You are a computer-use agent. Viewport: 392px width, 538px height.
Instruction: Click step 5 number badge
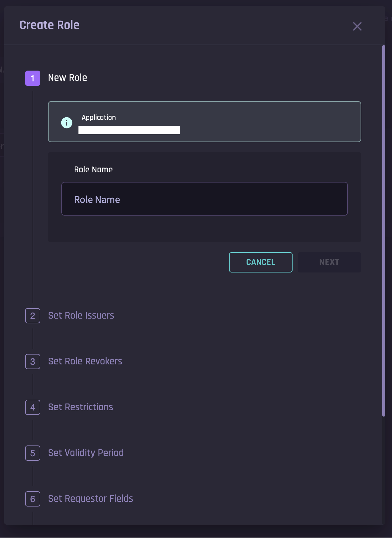[33, 453]
